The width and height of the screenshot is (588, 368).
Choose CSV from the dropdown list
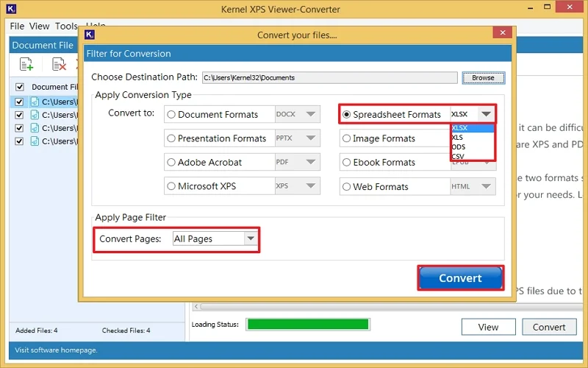coord(473,156)
